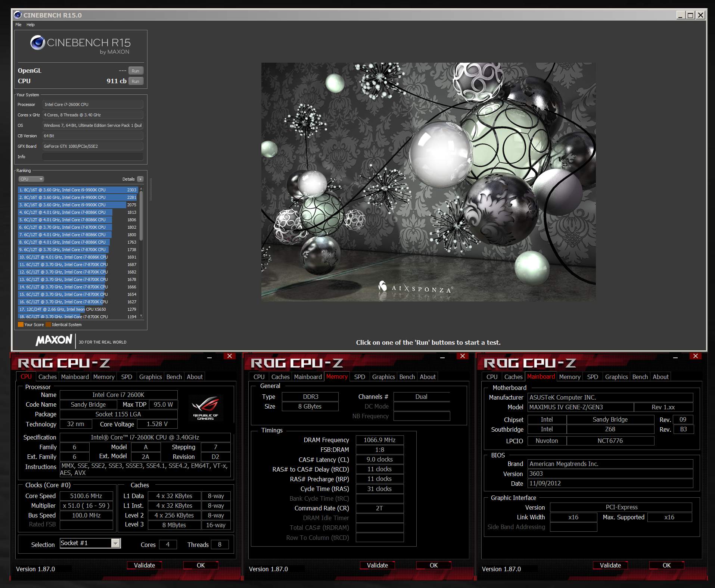The width and height of the screenshot is (715, 588).
Task: Click the Core Voltage 1.528 V value
Action: 157,424
